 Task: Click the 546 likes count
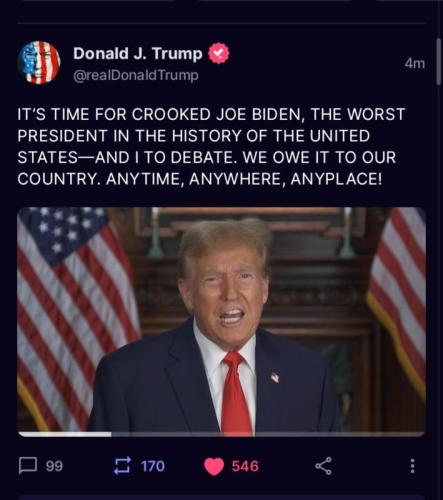pyautogui.click(x=245, y=466)
